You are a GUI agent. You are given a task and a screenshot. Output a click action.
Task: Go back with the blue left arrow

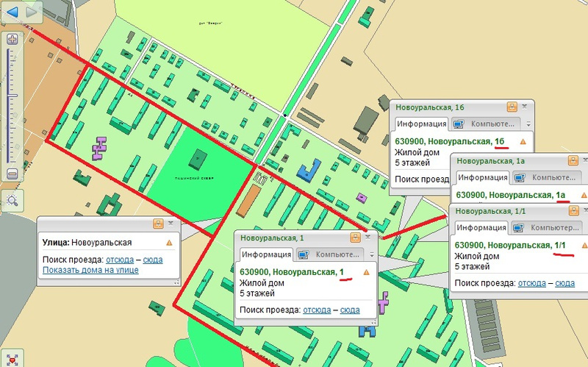12,12
